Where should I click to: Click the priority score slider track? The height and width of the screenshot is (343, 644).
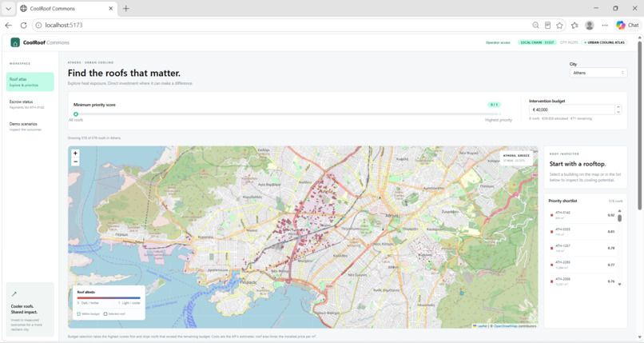coord(288,114)
